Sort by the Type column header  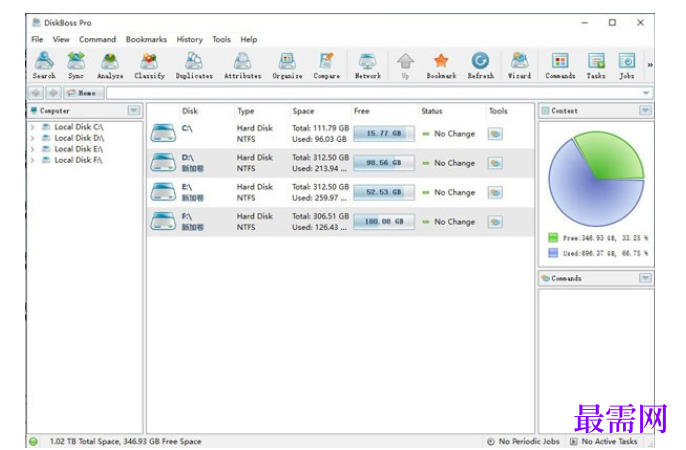(x=245, y=111)
